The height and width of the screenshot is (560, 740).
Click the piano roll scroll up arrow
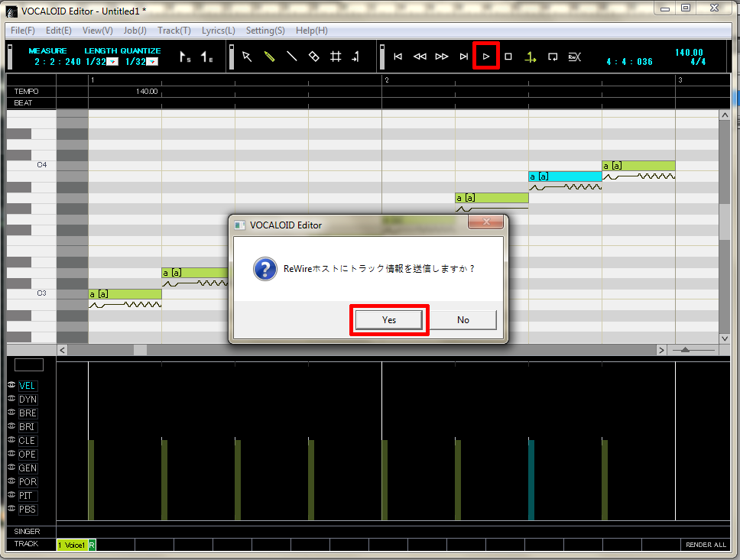pos(725,115)
